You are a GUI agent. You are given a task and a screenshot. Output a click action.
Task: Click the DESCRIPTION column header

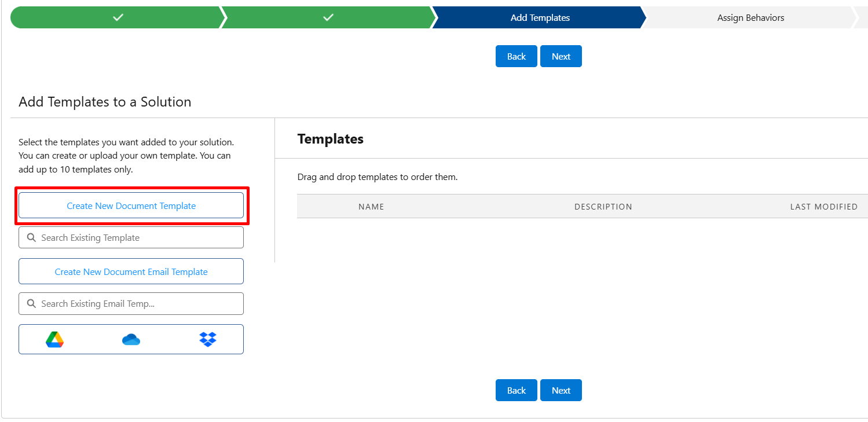[603, 207]
